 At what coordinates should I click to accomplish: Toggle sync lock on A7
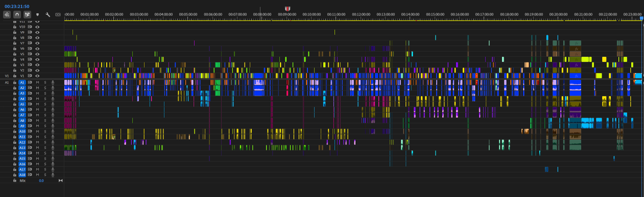pos(31,115)
